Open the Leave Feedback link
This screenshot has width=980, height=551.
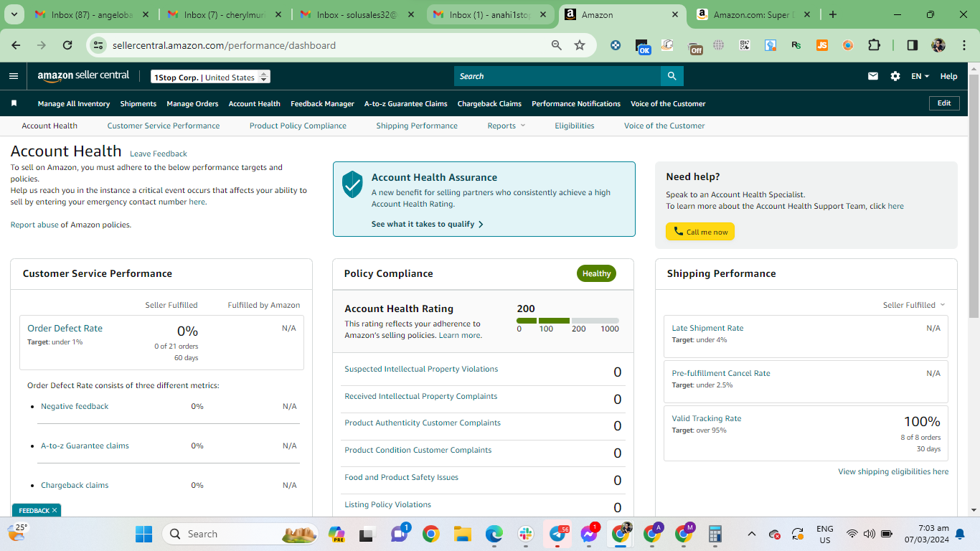(159, 154)
